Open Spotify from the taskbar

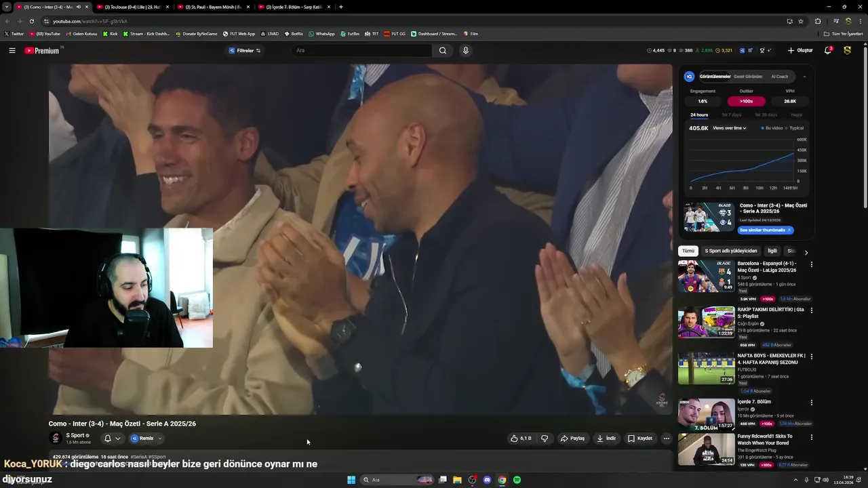point(517,480)
